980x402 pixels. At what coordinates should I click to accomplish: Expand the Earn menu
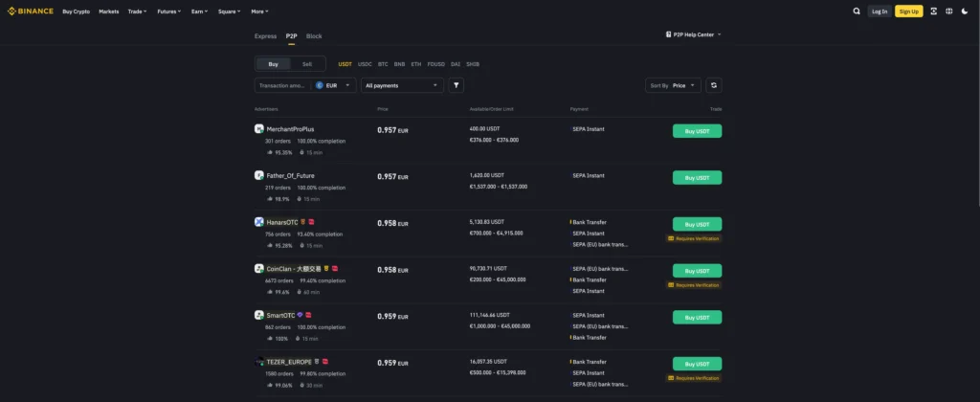click(200, 11)
